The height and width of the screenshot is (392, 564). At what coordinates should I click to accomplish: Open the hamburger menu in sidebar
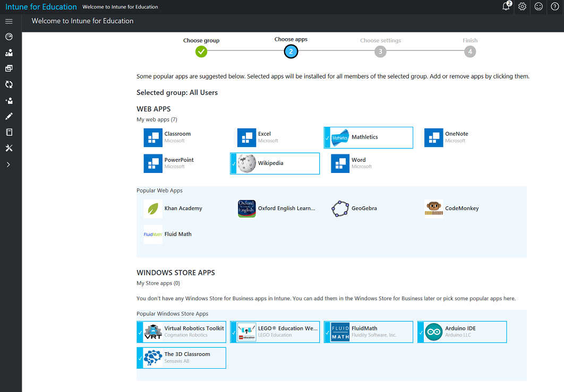[9, 21]
